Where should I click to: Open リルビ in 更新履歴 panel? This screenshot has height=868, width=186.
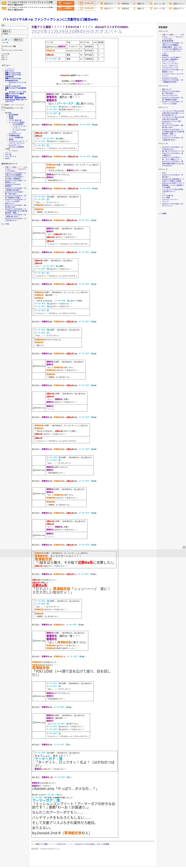pyautogui.click(x=164, y=53)
